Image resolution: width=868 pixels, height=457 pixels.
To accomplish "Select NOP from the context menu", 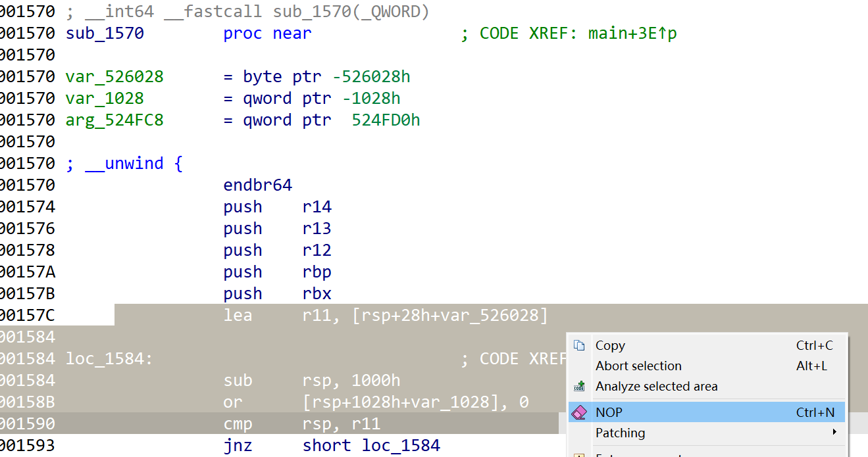I will (608, 412).
